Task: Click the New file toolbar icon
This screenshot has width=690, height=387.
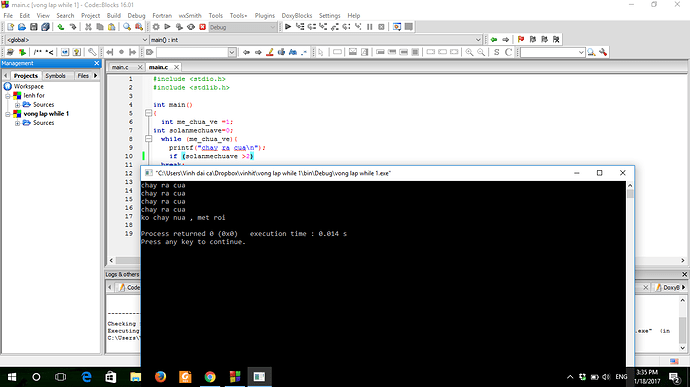Action: (10, 27)
